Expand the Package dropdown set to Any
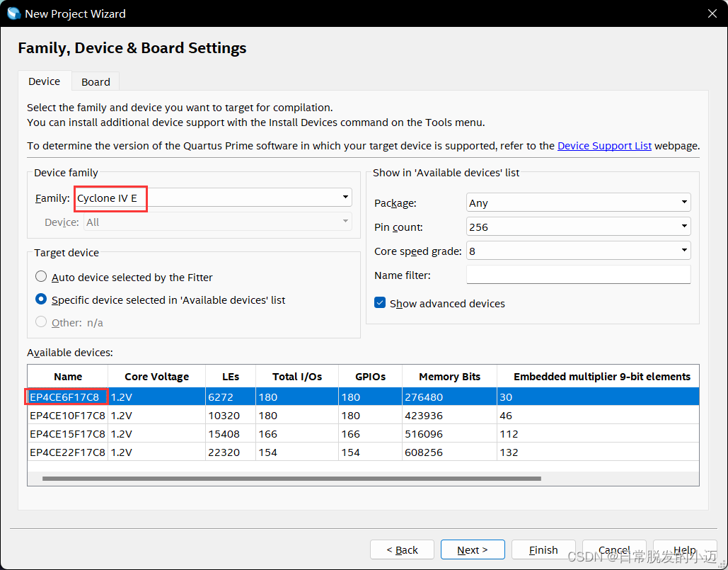Viewport: 728px width, 570px height. 578,203
